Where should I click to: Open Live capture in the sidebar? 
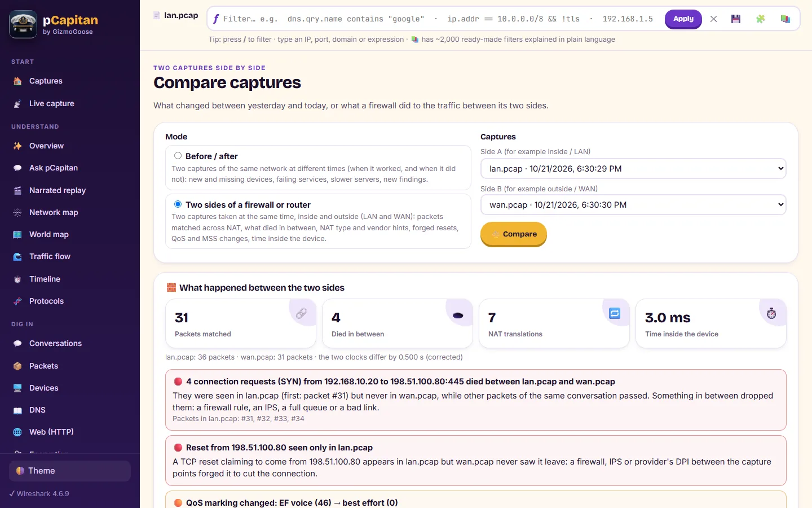click(x=70, y=103)
